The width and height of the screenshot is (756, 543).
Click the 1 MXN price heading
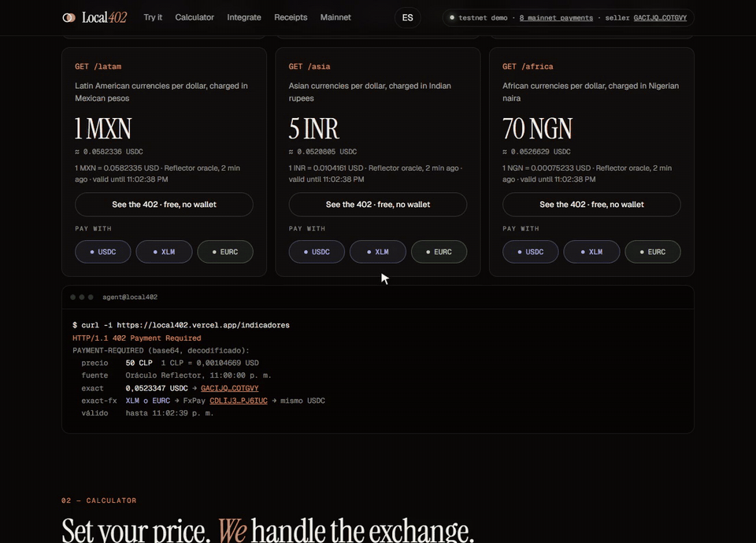[x=102, y=128]
